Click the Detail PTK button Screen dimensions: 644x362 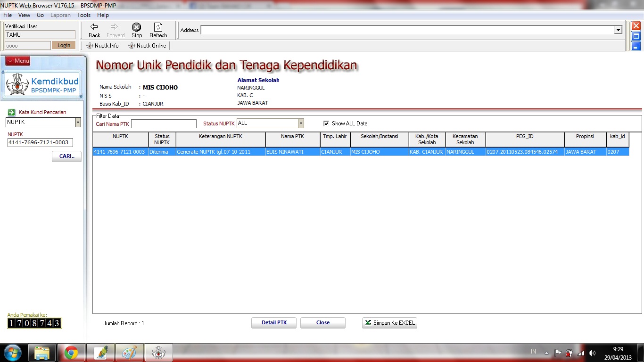tap(274, 323)
